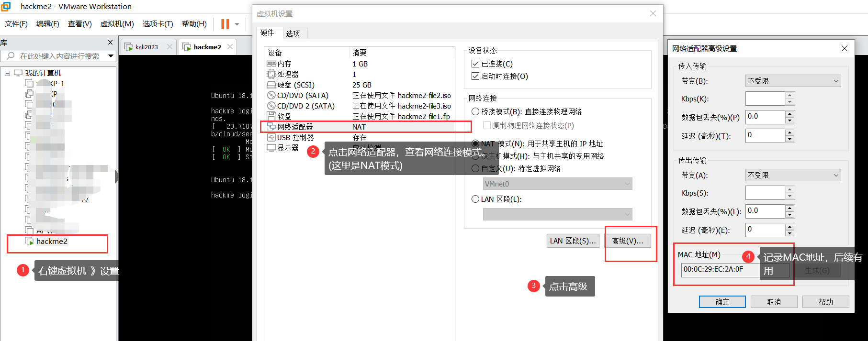
Task: Collapse the 我的计算机 tree node
Action: (7, 73)
